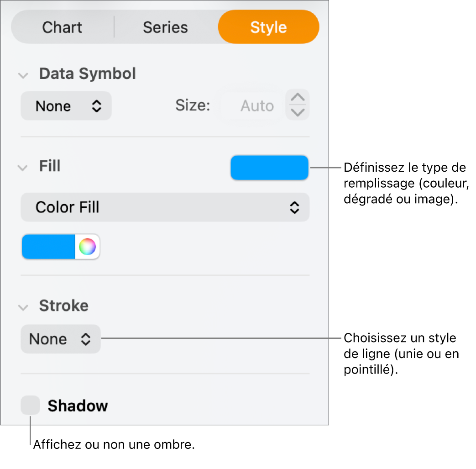Click the Auto size input field
Image resolution: width=476 pixels, height=469 pixels.
pyautogui.click(x=257, y=105)
